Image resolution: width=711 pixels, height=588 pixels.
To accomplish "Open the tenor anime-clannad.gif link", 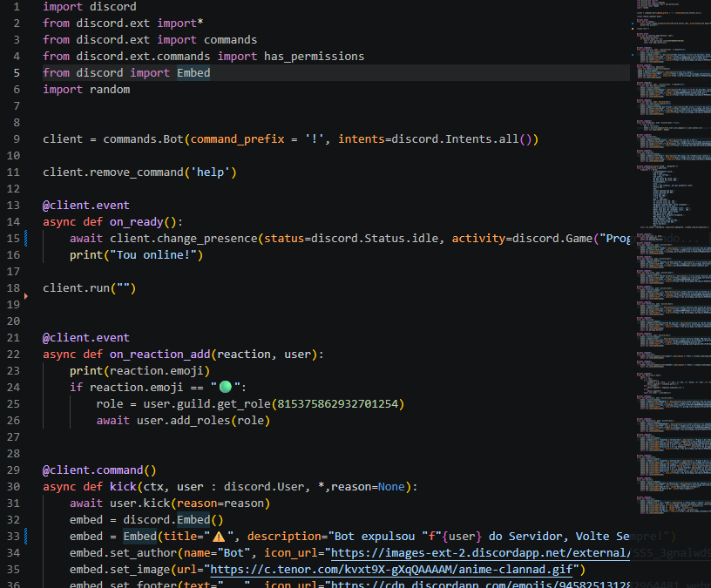I will (391, 570).
